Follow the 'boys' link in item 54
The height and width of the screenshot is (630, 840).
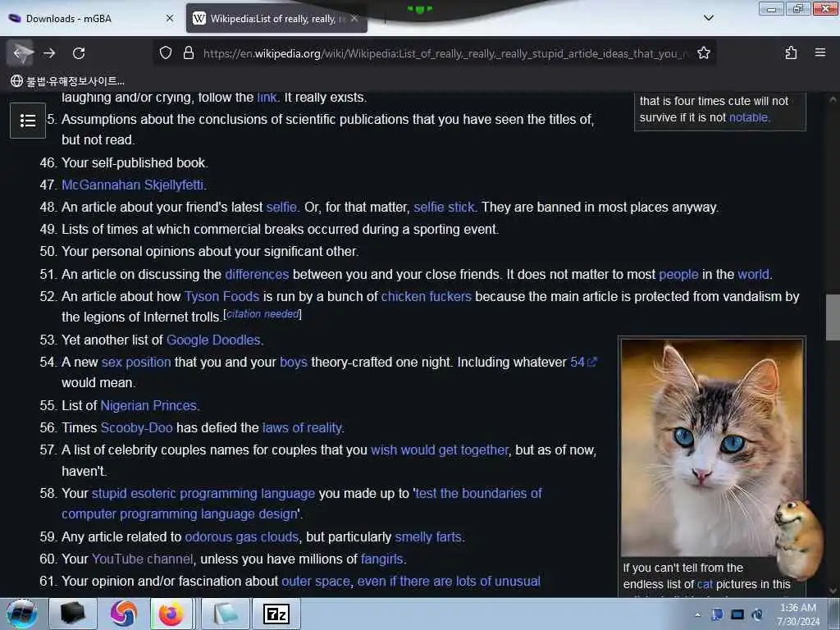coord(294,363)
